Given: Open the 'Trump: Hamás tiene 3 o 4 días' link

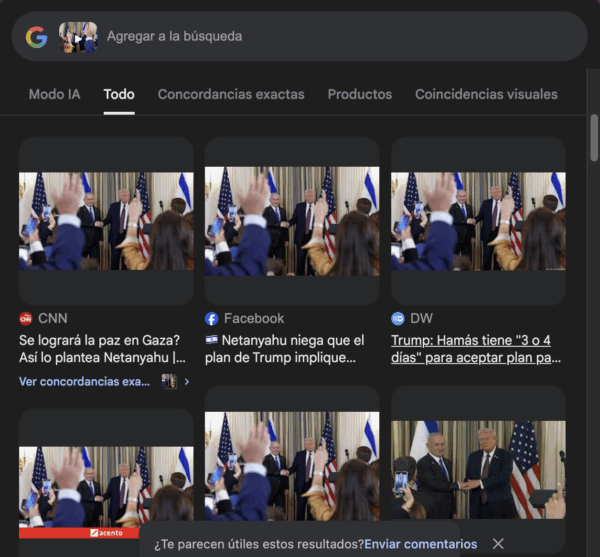Looking at the screenshot, I should 476,349.
